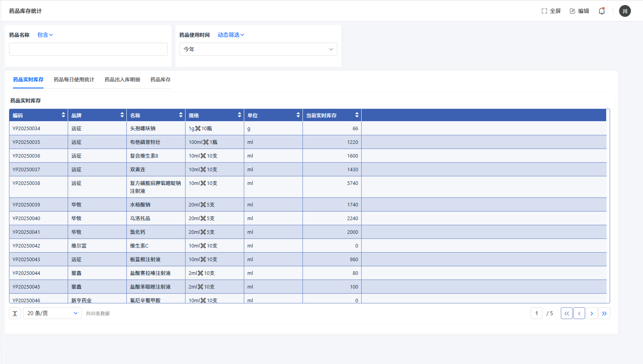Sort by 当前实时库存 column
Screen dimensions: 643x364
357,115
